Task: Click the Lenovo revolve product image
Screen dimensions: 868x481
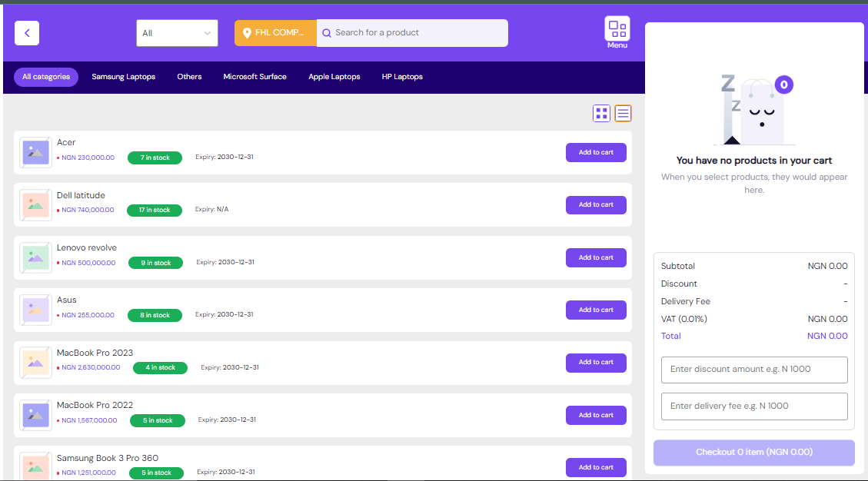Action: pos(35,257)
